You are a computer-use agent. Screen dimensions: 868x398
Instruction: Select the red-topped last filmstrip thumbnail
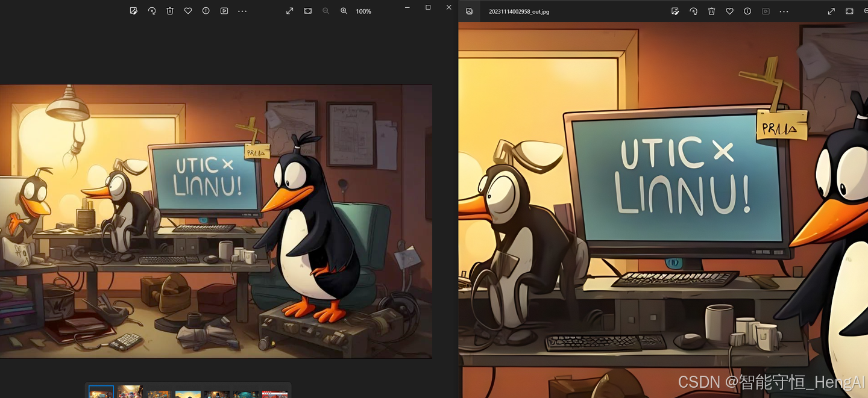coord(275,394)
